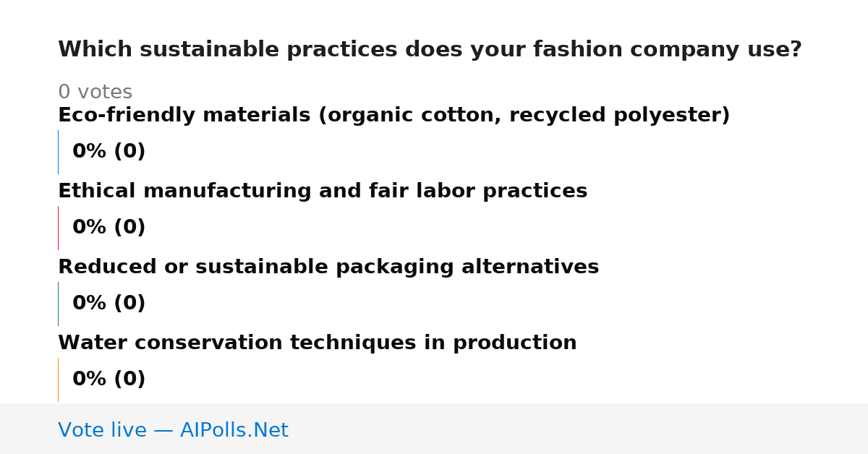Click the orange bar under Water conservation
Image resolution: width=868 pixels, height=454 pixels.
(58, 380)
